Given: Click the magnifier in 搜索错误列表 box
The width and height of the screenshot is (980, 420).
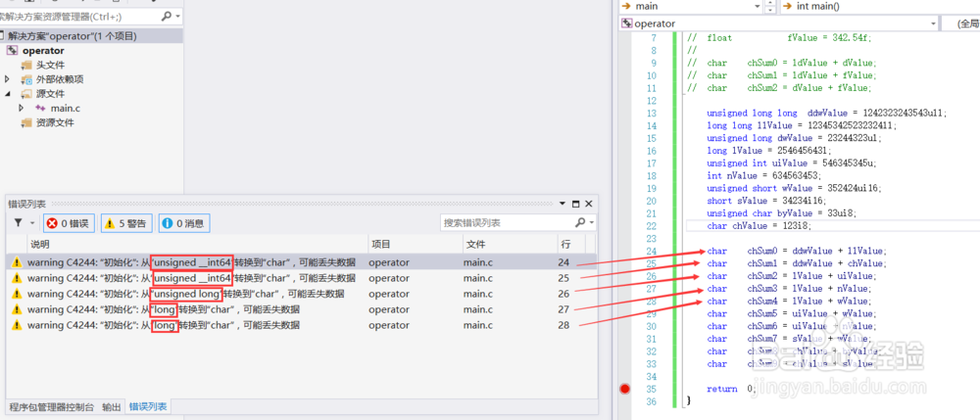Looking at the screenshot, I should pos(579,223).
